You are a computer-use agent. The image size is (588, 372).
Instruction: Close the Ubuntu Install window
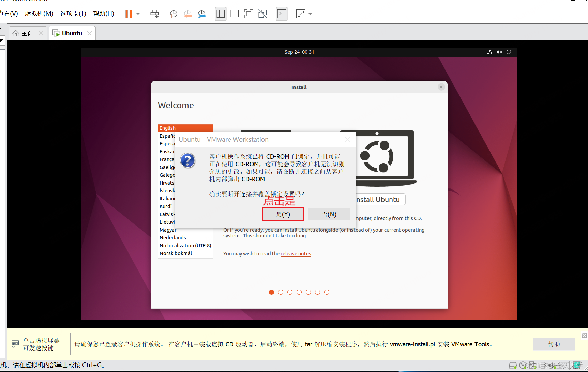441,87
